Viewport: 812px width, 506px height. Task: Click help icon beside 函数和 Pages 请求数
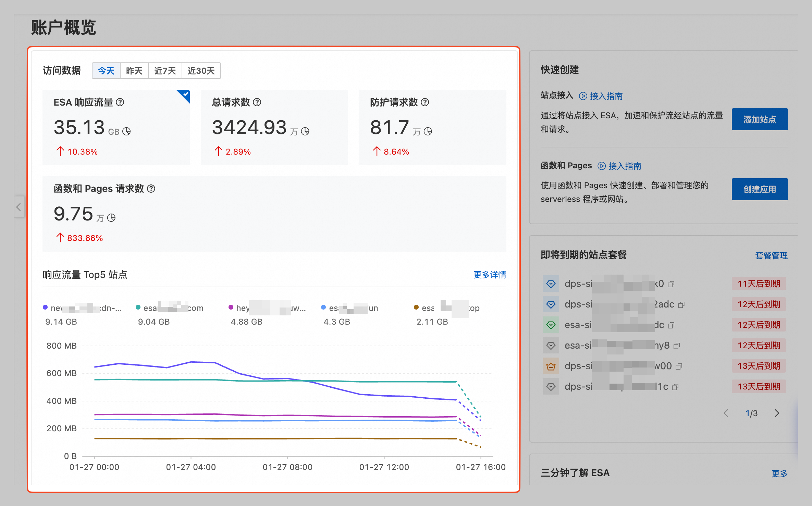coord(151,189)
